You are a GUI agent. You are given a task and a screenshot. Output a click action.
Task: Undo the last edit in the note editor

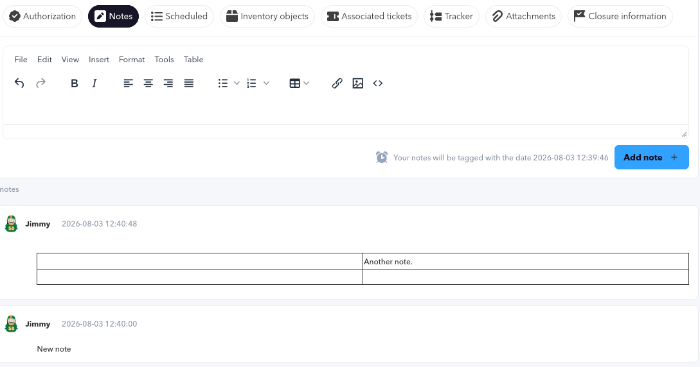pos(19,83)
